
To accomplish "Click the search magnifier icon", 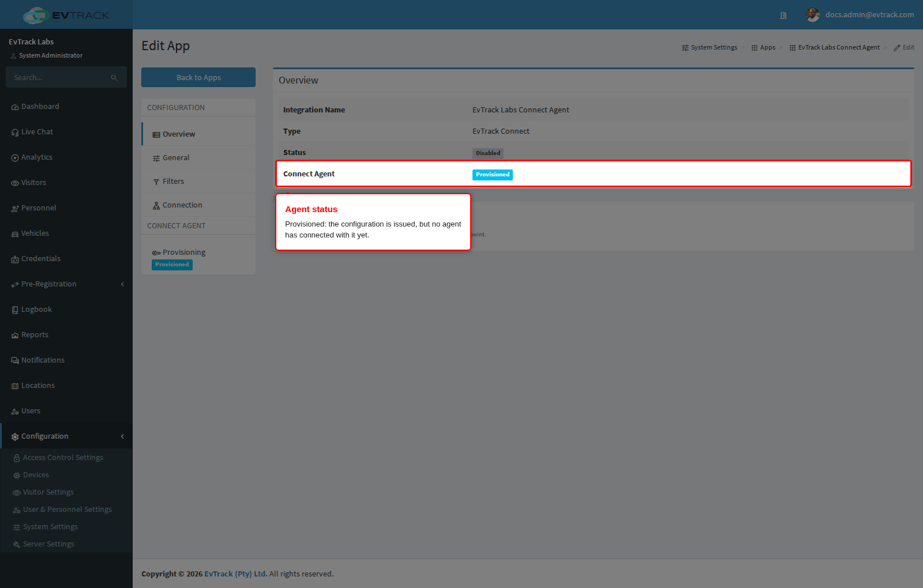I will click(x=114, y=78).
